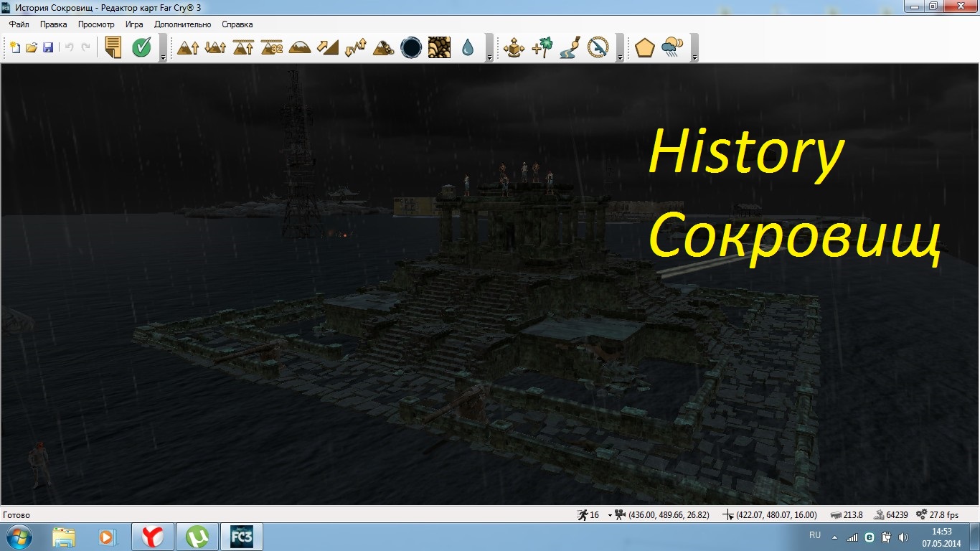The image size is (980, 551).
Task: Redo the edit using the redo arrow
Action: pos(86,47)
